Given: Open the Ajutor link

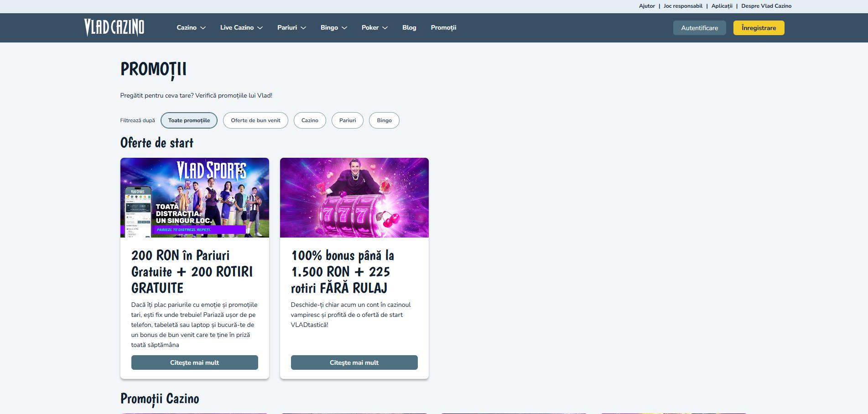Looking at the screenshot, I should pyautogui.click(x=647, y=6).
